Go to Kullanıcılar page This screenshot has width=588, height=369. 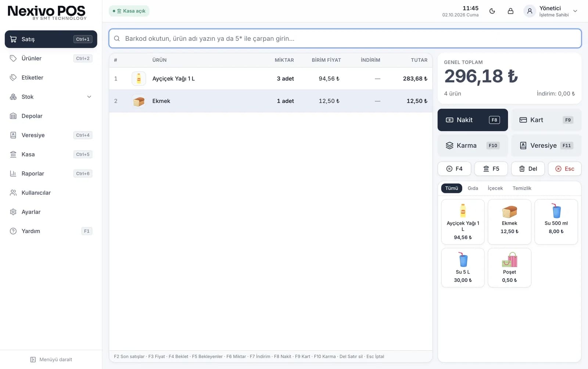click(51, 193)
